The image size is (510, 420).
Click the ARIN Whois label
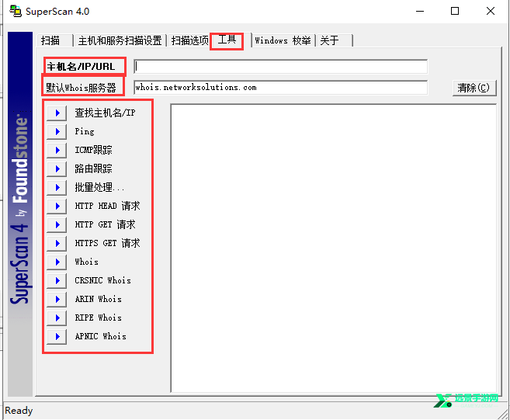(x=99, y=299)
